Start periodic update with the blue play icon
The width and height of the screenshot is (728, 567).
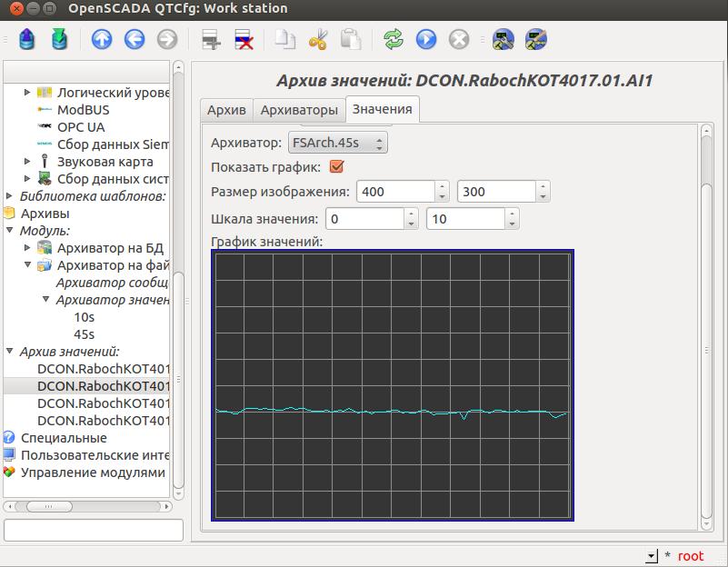coord(426,39)
